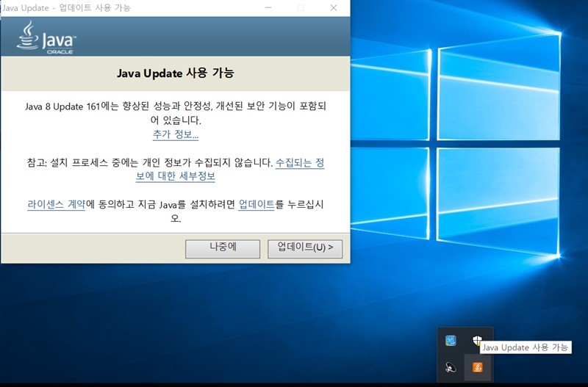Click the blue monitor tray icon
Screen dimensions: 588x387
(x=451, y=341)
